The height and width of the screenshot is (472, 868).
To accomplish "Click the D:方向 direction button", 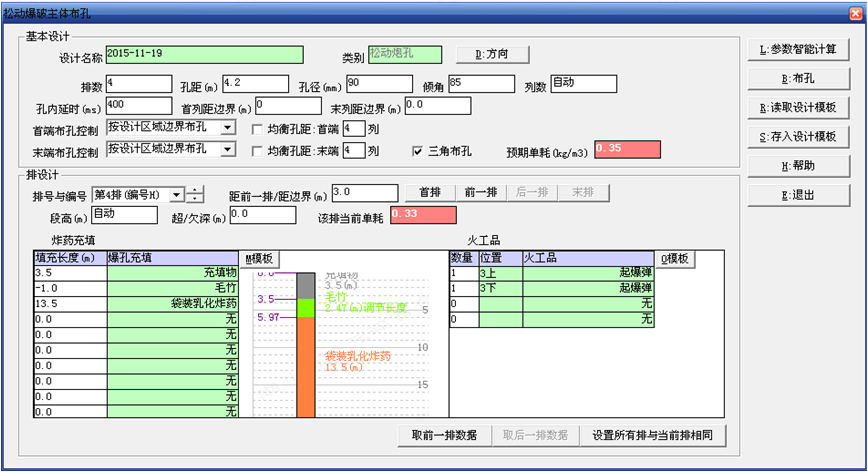I will click(493, 54).
